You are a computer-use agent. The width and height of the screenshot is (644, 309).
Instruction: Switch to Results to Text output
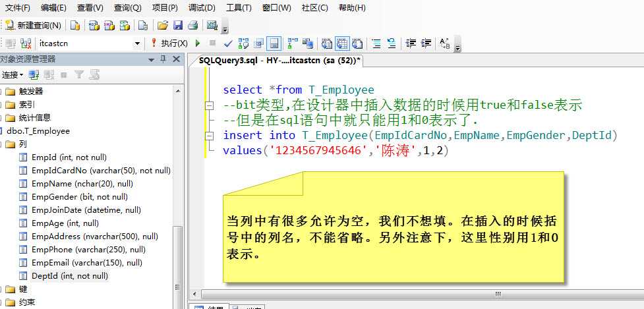(x=327, y=43)
